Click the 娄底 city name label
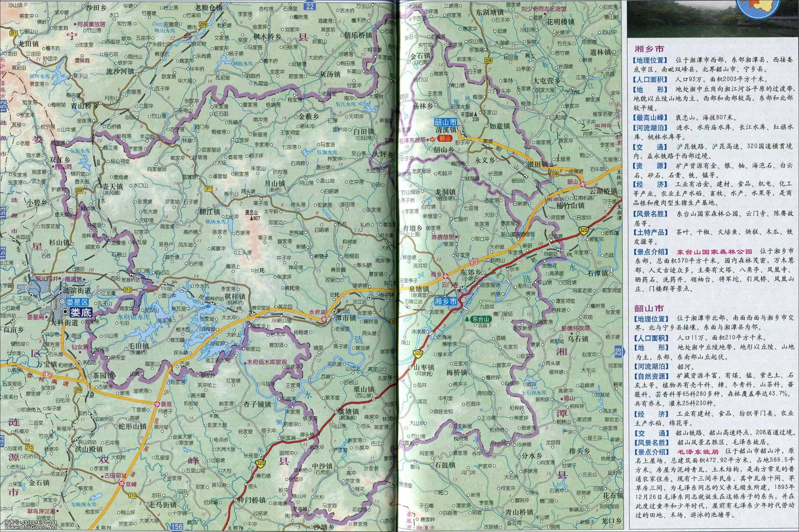 click(x=81, y=312)
